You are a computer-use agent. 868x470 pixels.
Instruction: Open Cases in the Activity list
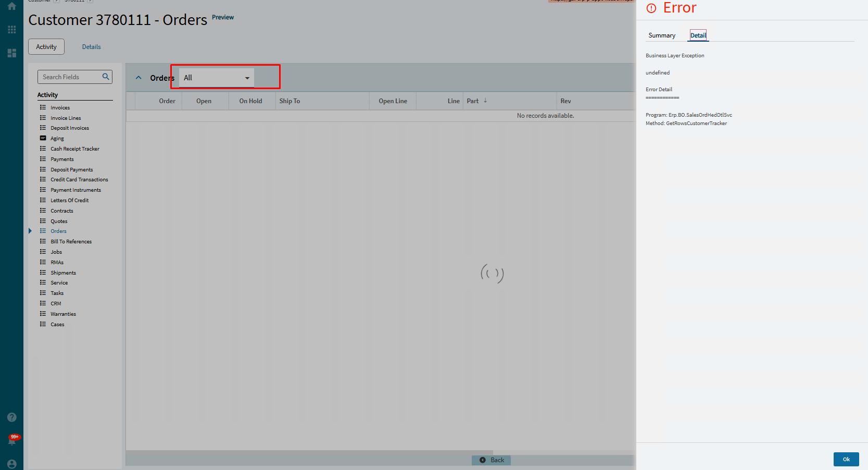click(57, 325)
